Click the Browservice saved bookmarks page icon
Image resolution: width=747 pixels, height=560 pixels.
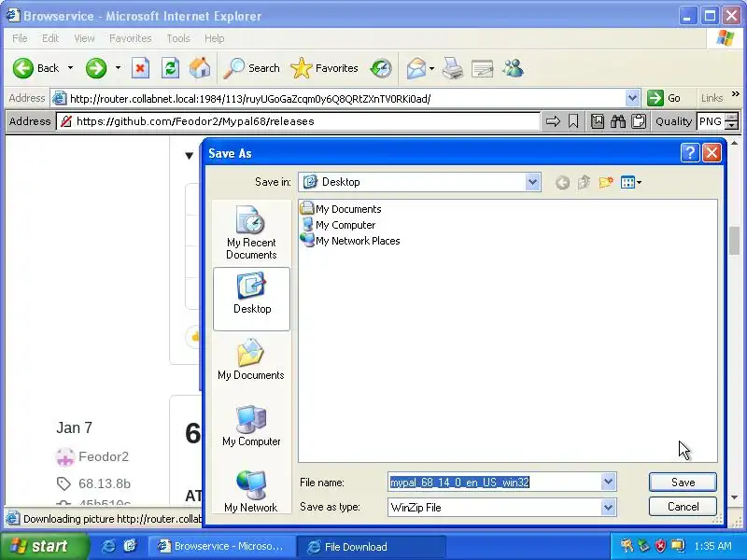pyautogui.click(x=598, y=121)
